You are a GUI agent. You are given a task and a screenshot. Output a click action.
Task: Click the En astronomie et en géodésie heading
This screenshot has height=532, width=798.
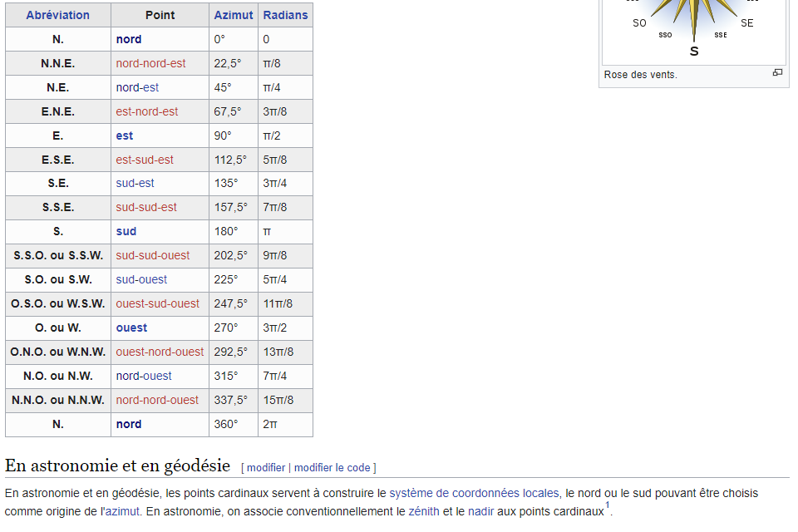click(x=117, y=465)
